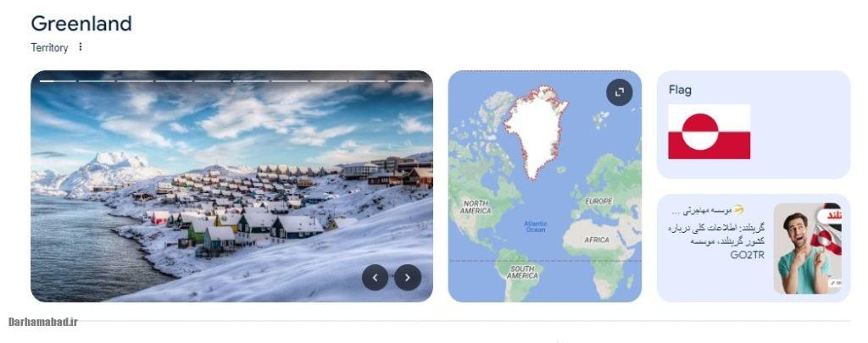This screenshot has width=868, height=343.
Task: Open the snowy Greenland village photo
Action: [231, 185]
